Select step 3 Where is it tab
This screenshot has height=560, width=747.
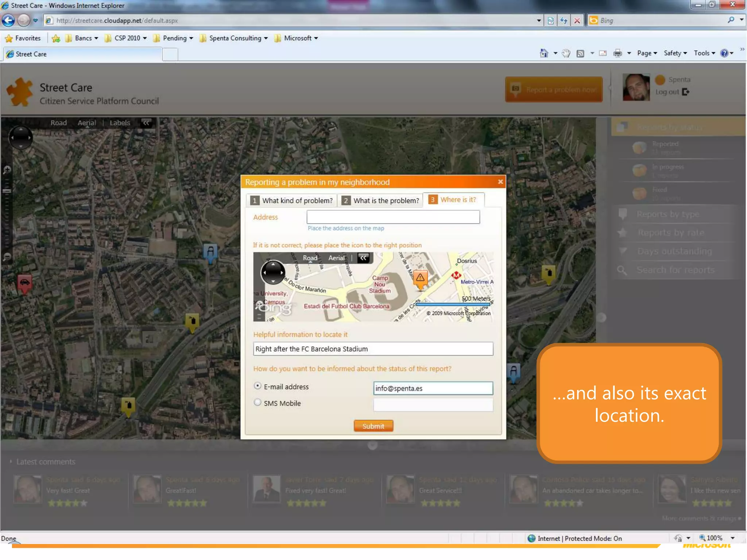click(x=453, y=200)
